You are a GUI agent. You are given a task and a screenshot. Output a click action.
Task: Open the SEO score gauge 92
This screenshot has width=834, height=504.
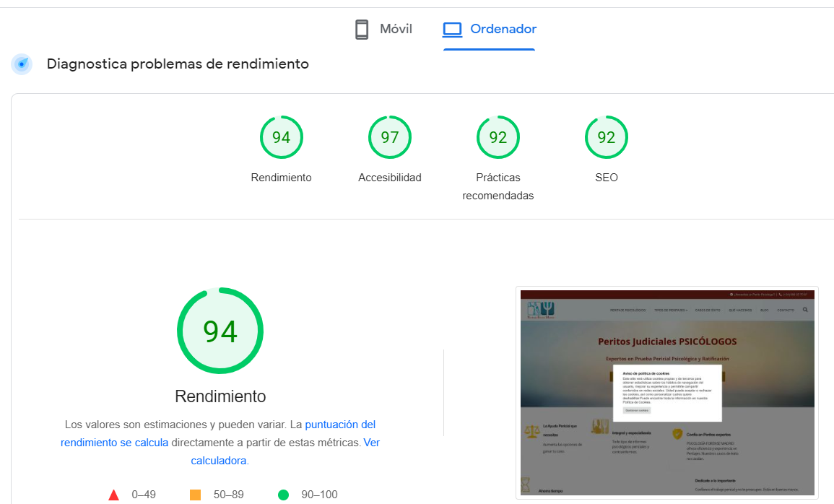607,137
